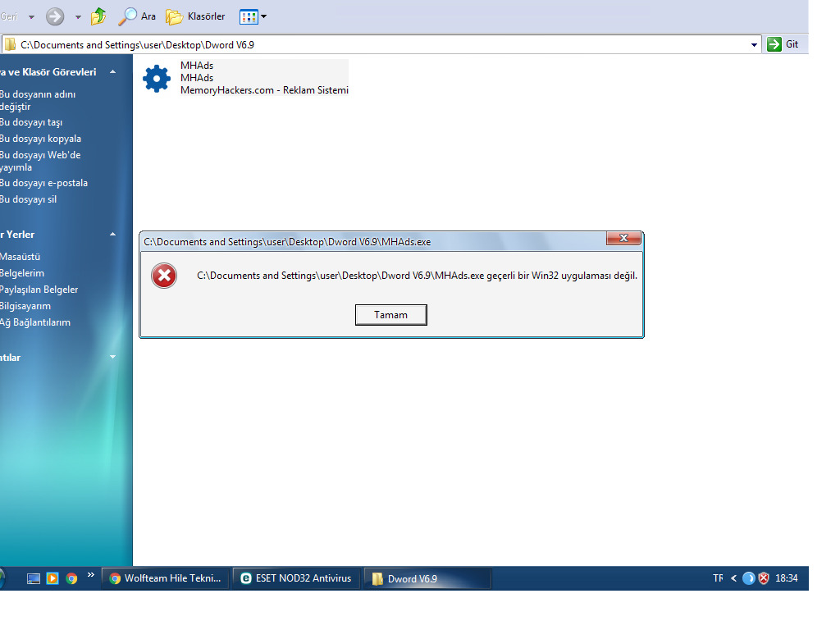840x630 pixels.
Task: Click Bu dosyayı kopyala link
Action: point(41,138)
